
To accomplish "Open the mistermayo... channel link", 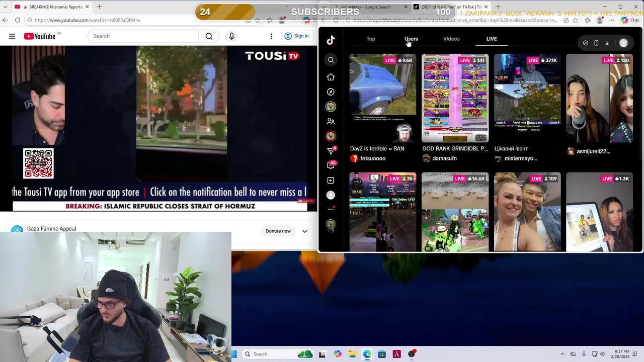I will pyautogui.click(x=520, y=158).
